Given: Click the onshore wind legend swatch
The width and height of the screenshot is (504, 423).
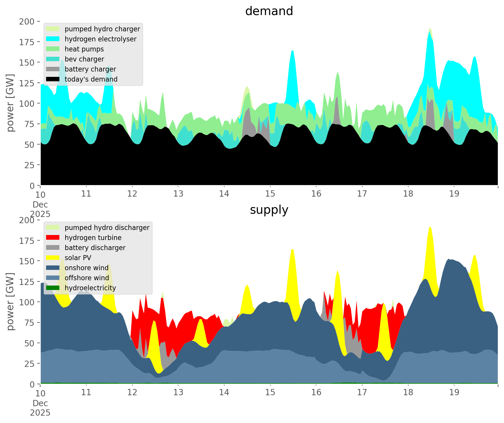Looking at the screenshot, I should tap(53, 268).
